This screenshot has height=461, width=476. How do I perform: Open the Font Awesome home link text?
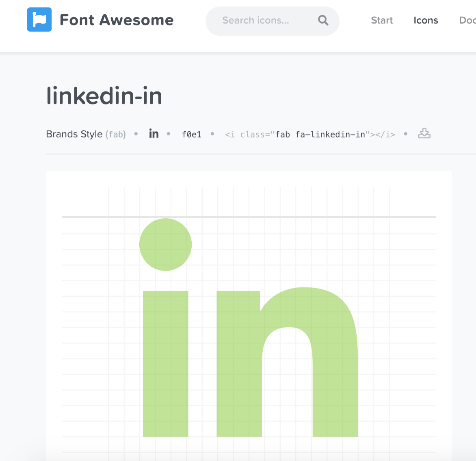pyautogui.click(x=117, y=20)
